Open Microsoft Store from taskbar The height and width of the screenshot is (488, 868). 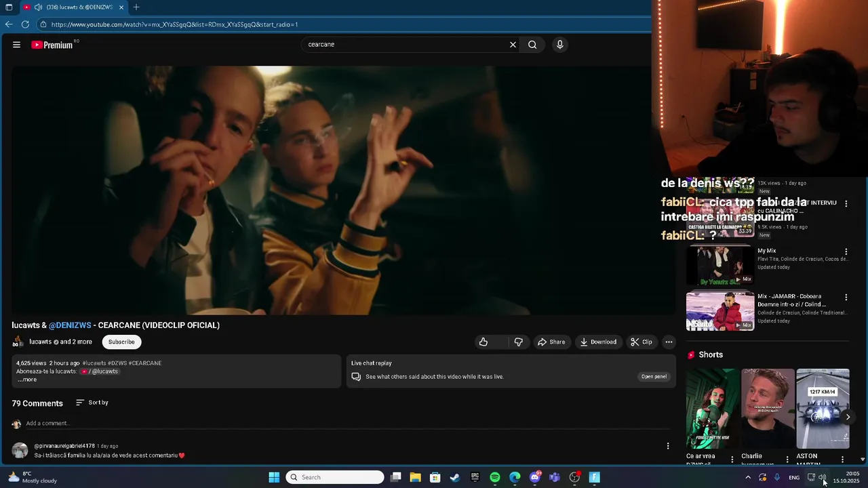435,477
